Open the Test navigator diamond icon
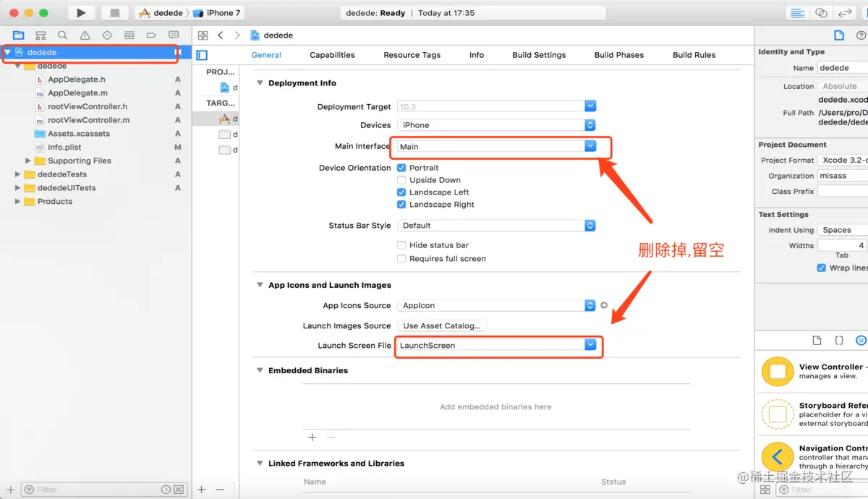The image size is (868, 499). click(107, 35)
